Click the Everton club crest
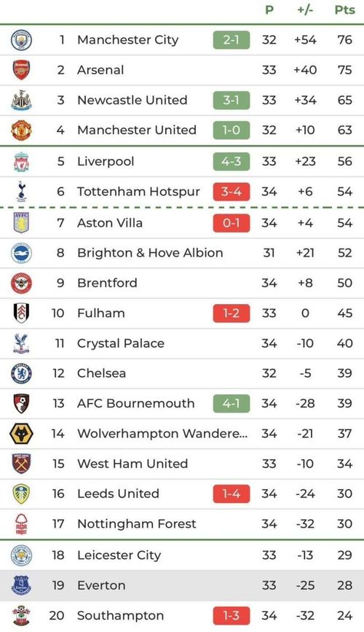Viewport: 364px width, 632px height. point(21,585)
